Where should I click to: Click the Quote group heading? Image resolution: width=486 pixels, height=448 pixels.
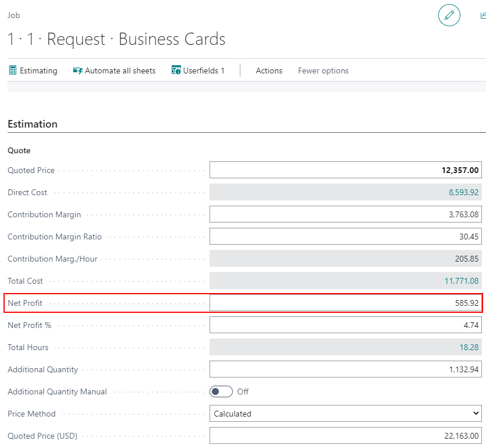(x=19, y=150)
